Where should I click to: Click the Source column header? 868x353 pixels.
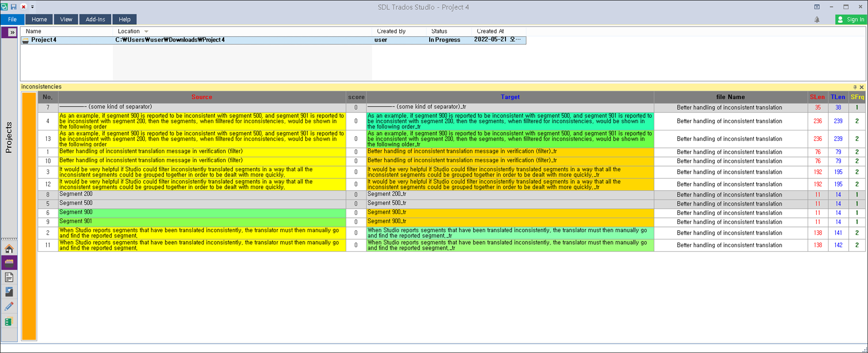click(x=202, y=97)
